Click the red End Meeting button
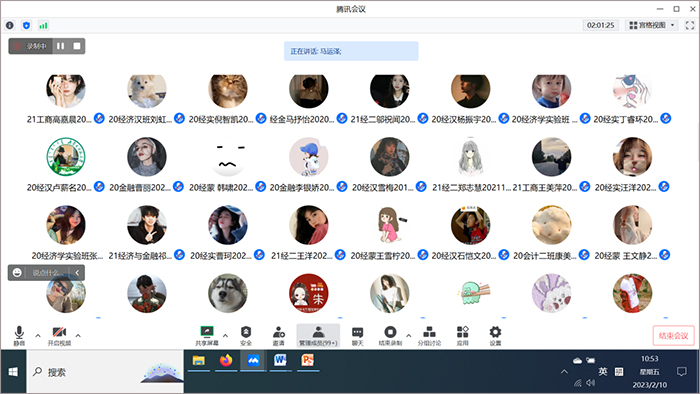The height and width of the screenshot is (394, 700). (673, 336)
